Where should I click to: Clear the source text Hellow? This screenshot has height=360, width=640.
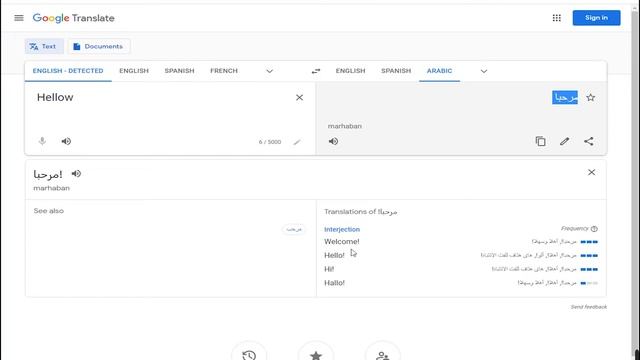299,98
